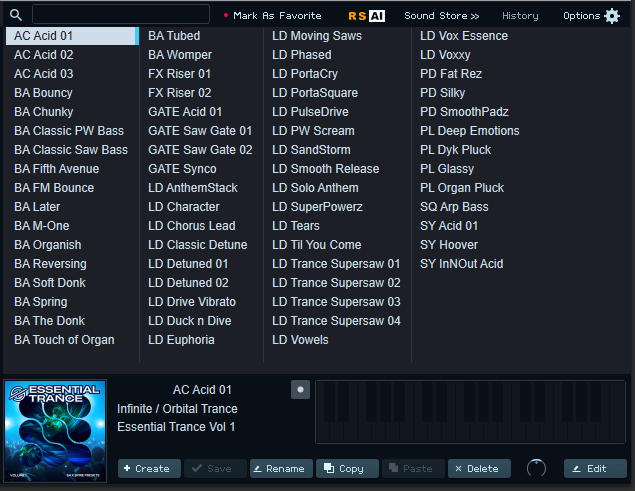
Task: Select the preset 'BA Womper'
Action: (180, 55)
